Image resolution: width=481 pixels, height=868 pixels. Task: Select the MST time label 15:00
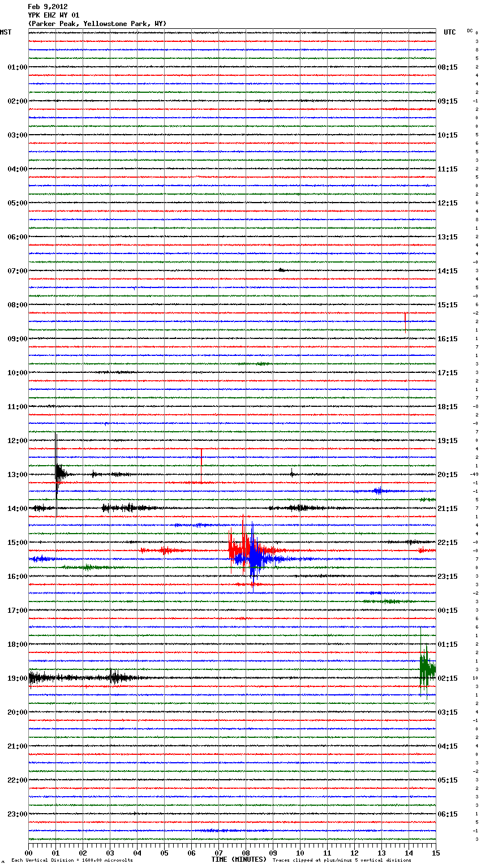(18, 543)
